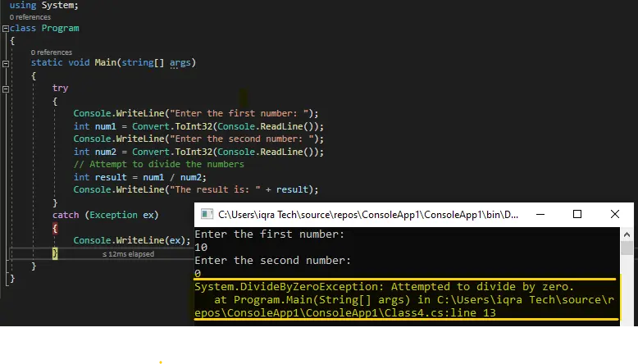Minimize the console output window
Screen dimensions: 638x364
539,215
